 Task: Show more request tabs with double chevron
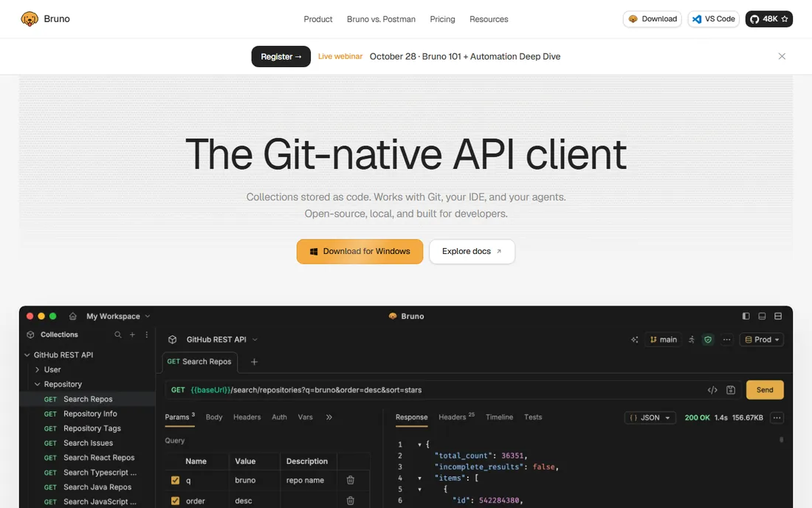(x=328, y=417)
